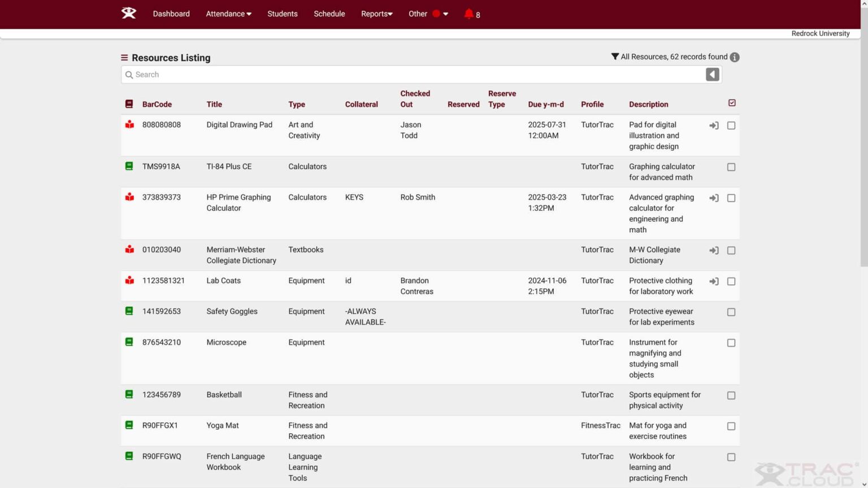Image resolution: width=868 pixels, height=488 pixels.
Task: Tick the Safety Goggles row checkbox
Action: click(x=731, y=312)
